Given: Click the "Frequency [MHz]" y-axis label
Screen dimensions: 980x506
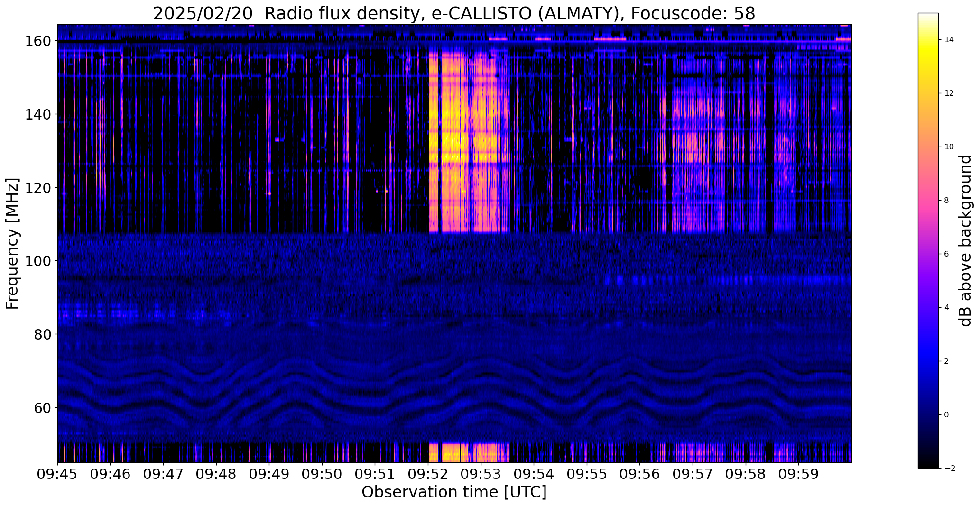Looking at the screenshot, I should tap(12, 243).
